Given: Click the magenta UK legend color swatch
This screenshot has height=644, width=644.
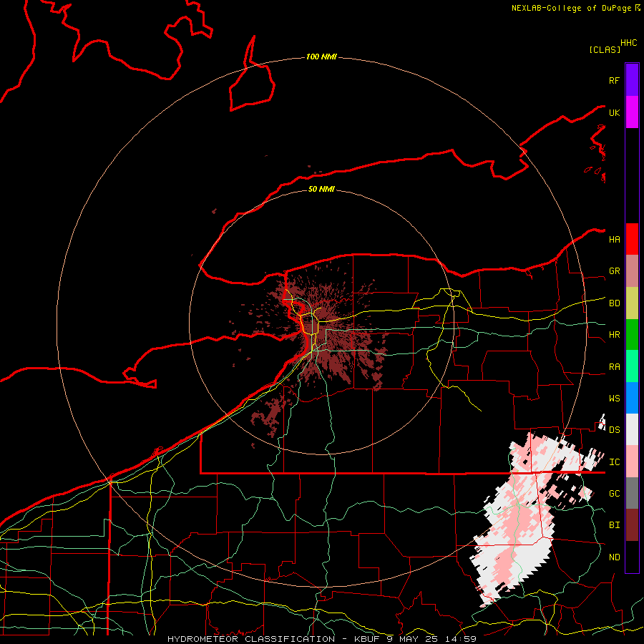Looking at the screenshot, I should [632, 112].
